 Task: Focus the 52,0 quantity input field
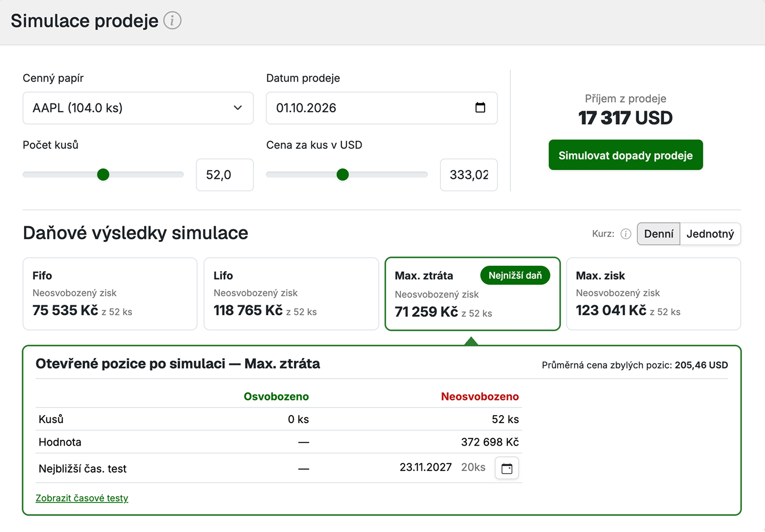(x=225, y=175)
